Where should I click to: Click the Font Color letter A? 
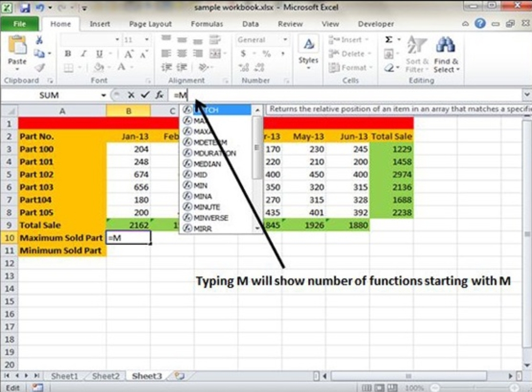[x=121, y=67]
